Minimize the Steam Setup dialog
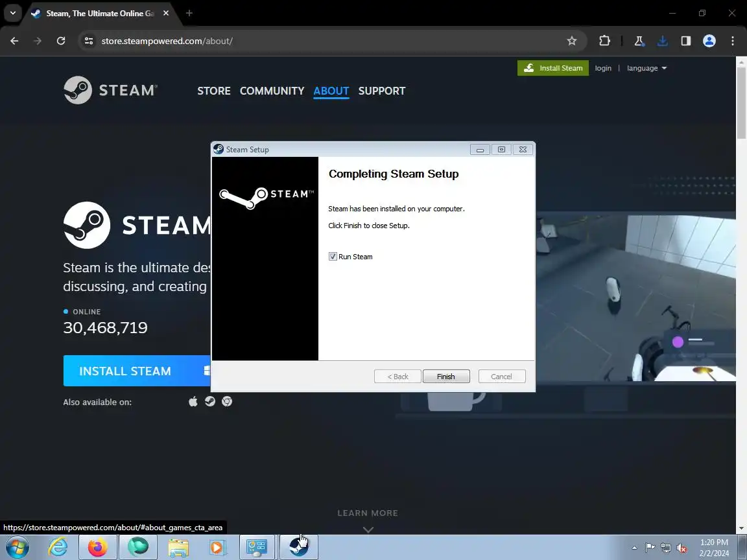 click(480, 150)
